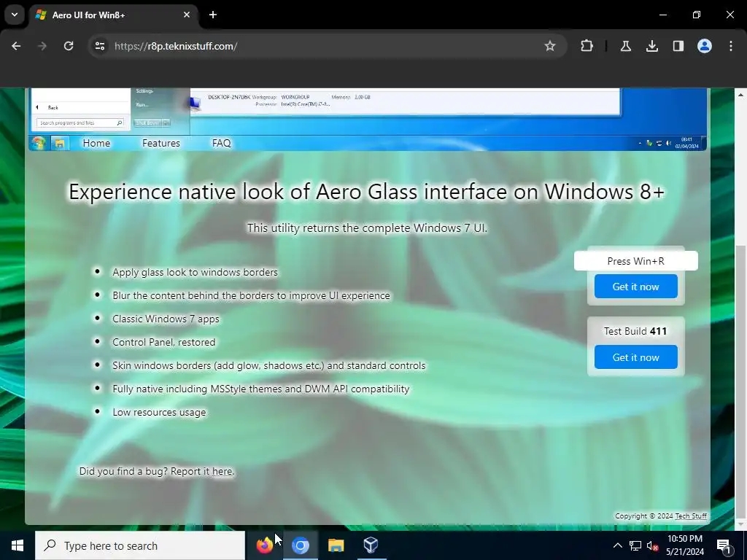Image resolution: width=747 pixels, height=560 pixels.
Task: Click the taskbar search box
Action: click(x=140, y=545)
